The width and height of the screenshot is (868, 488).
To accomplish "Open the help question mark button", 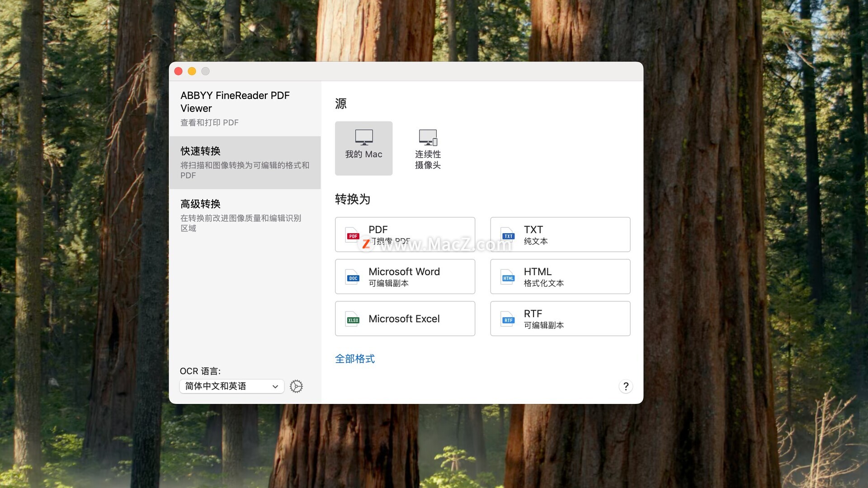I will coord(626,386).
